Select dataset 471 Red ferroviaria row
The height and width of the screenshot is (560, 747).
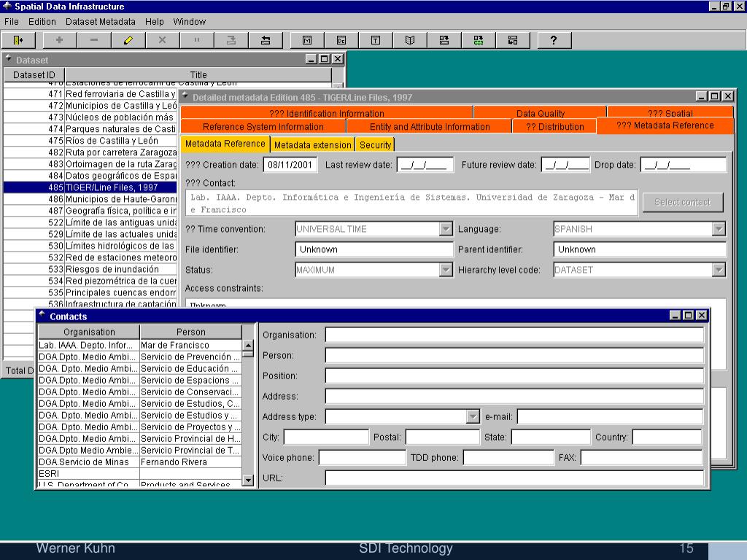tap(90, 94)
